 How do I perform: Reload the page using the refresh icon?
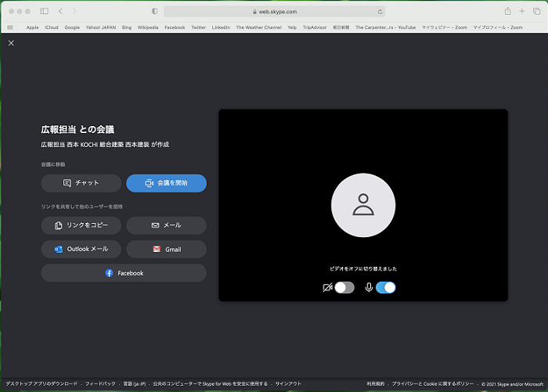tap(380, 12)
